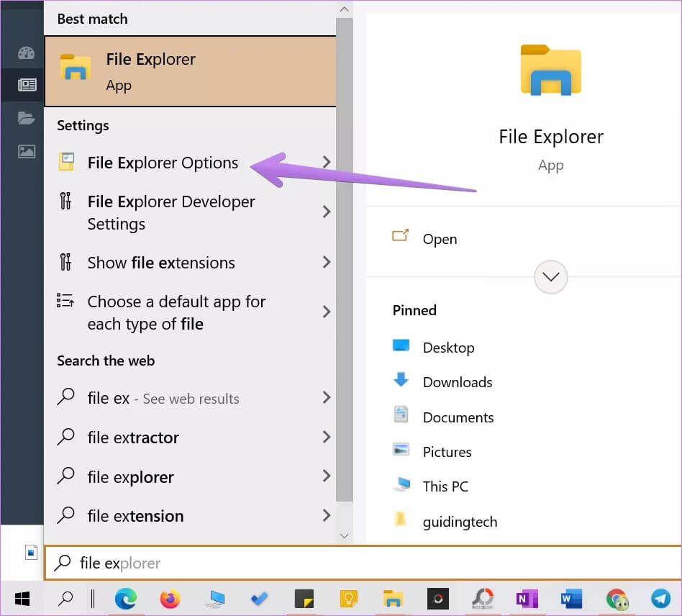Select the 'file ex' web results suggestion
Image resolution: width=682 pixels, height=616 pixels.
tap(191, 398)
